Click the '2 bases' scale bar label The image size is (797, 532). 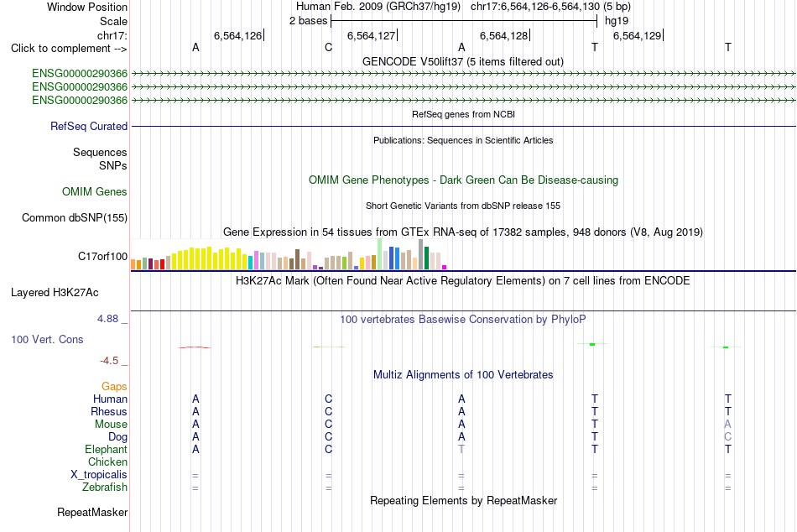(308, 21)
